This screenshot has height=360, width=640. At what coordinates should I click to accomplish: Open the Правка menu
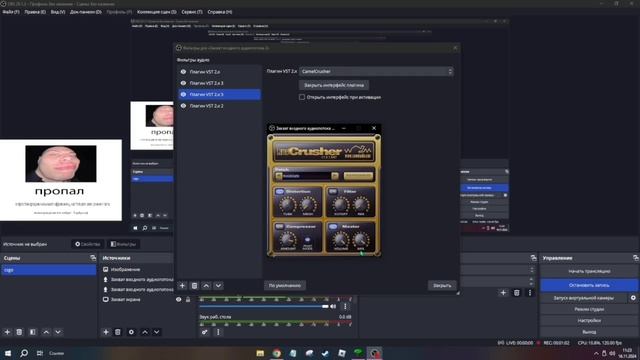(35, 12)
